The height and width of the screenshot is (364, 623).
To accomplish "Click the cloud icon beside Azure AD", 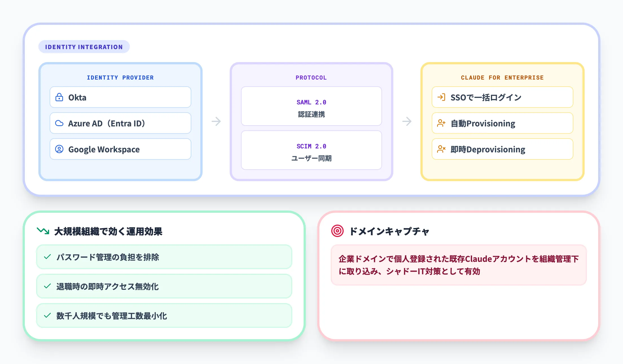I will coord(59,123).
